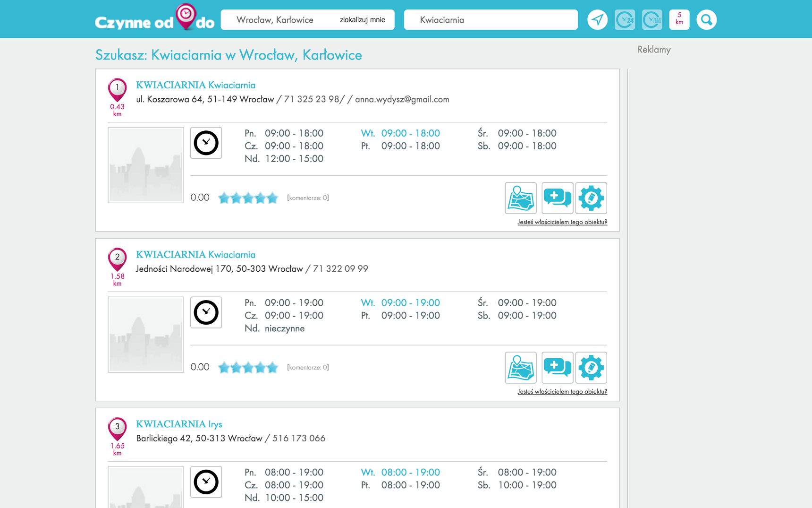Open the 5 km radius selector
The height and width of the screenshot is (508, 812).
click(679, 20)
